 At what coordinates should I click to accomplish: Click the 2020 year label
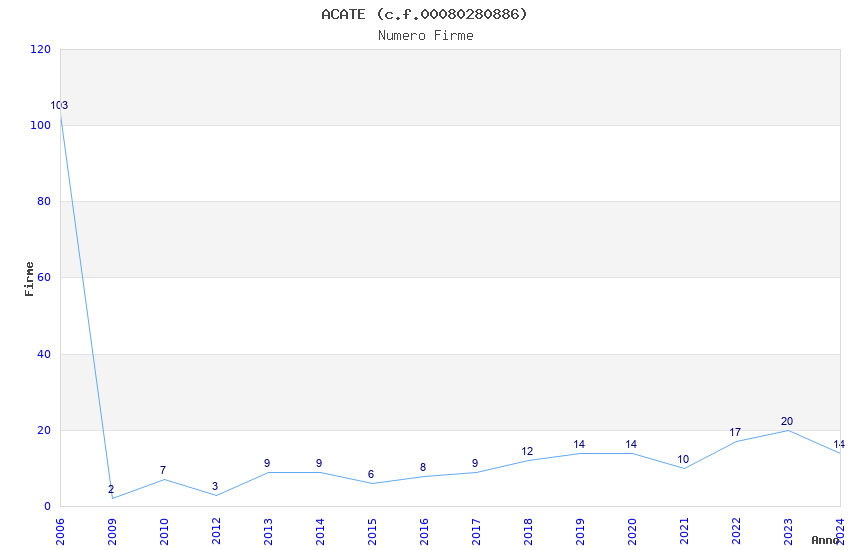(x=633, y=531)
